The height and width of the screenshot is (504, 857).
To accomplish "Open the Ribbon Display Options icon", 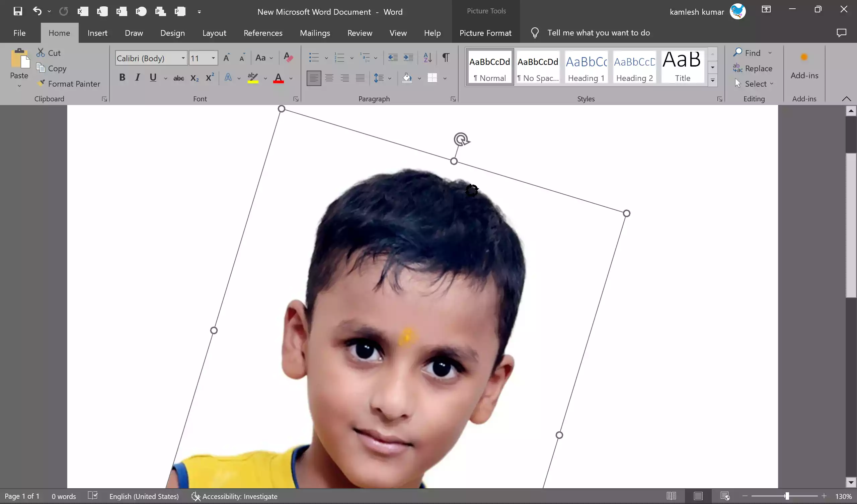I will point(766,9).
